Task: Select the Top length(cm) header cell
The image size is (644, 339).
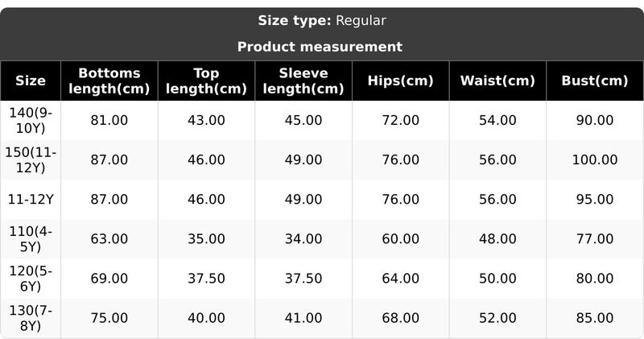Action: 206,81
